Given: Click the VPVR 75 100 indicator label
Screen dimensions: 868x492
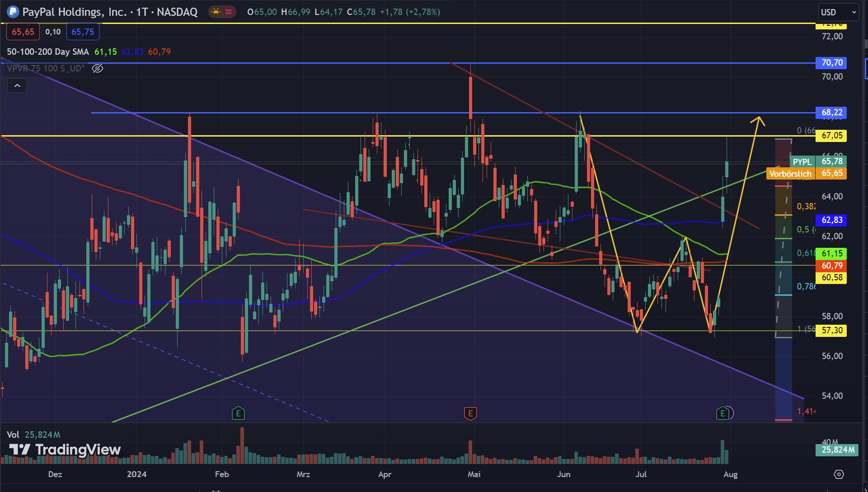Looking at the screenshot, I should point(45,68).
